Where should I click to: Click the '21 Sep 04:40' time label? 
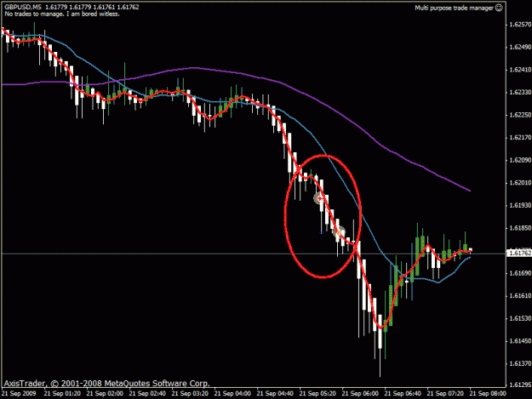coord(275,394)
